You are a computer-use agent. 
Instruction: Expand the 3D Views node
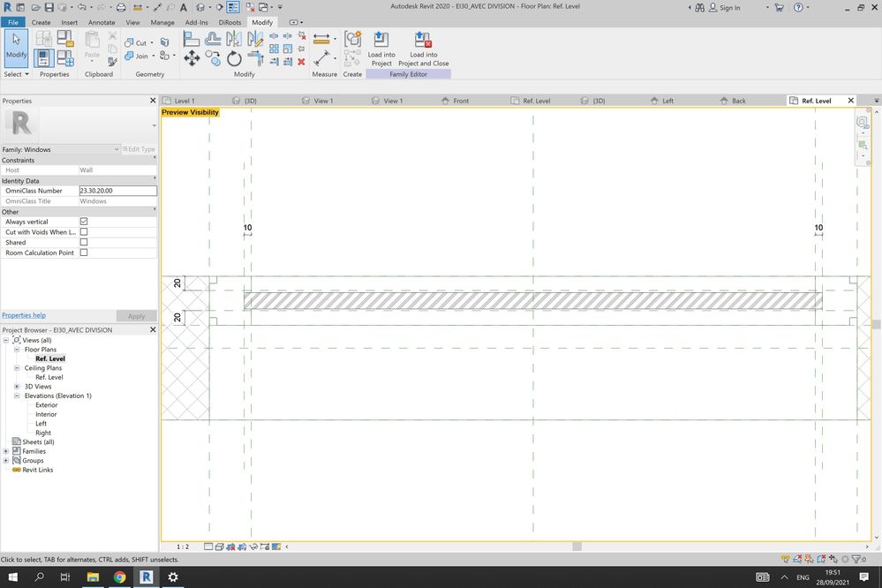[x=17, y=387]
